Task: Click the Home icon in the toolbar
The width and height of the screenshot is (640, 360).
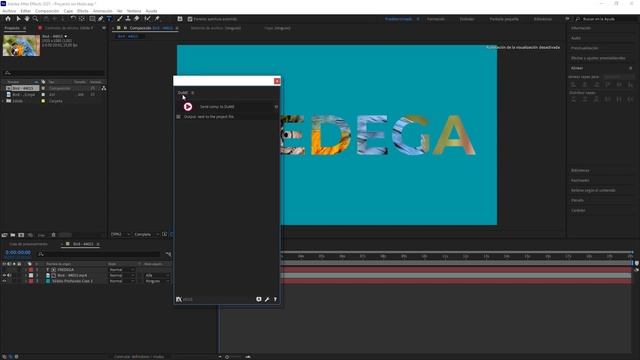Action: point(8,19)
